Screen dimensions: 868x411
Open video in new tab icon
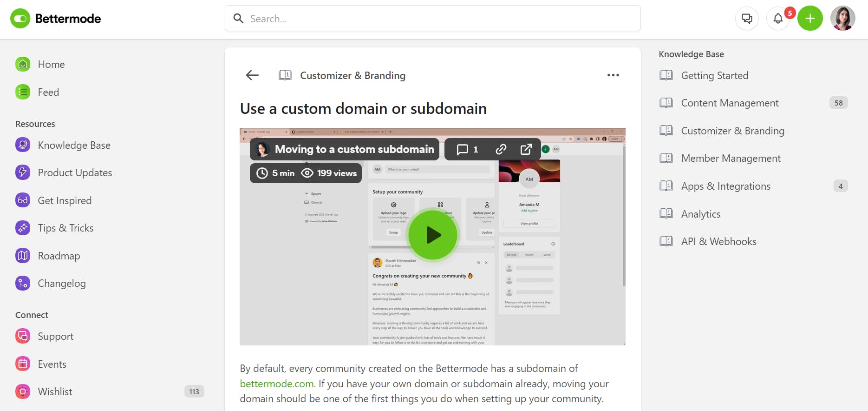[x=526, y=149]
